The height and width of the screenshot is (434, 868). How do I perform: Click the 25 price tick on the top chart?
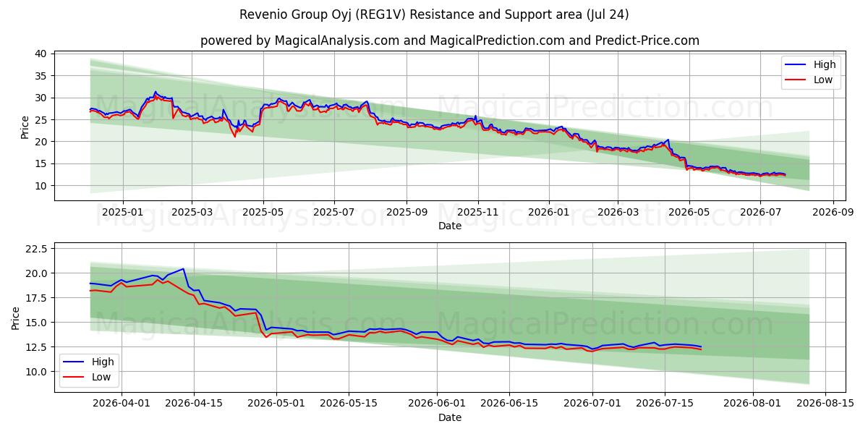(x=41, y=119)
